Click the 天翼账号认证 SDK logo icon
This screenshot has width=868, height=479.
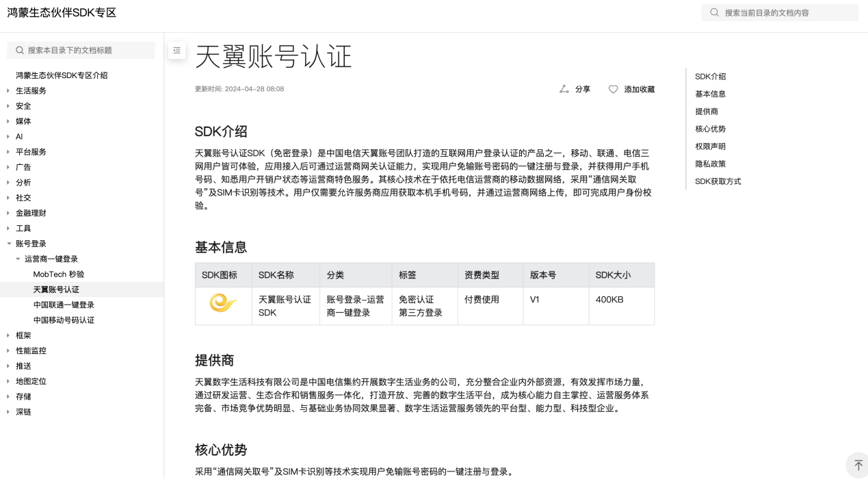pos(223,302)
